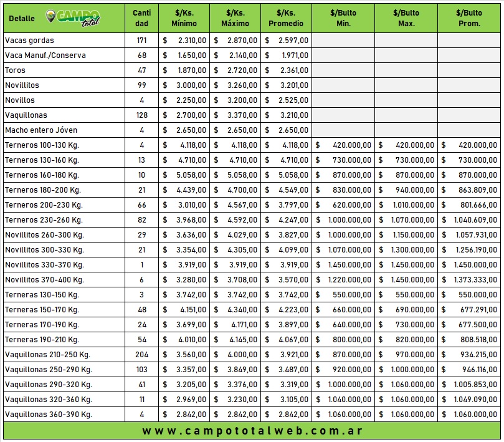
Task: Open the www.campototalweb.com.ar link
Action: (x=252, y=431)
